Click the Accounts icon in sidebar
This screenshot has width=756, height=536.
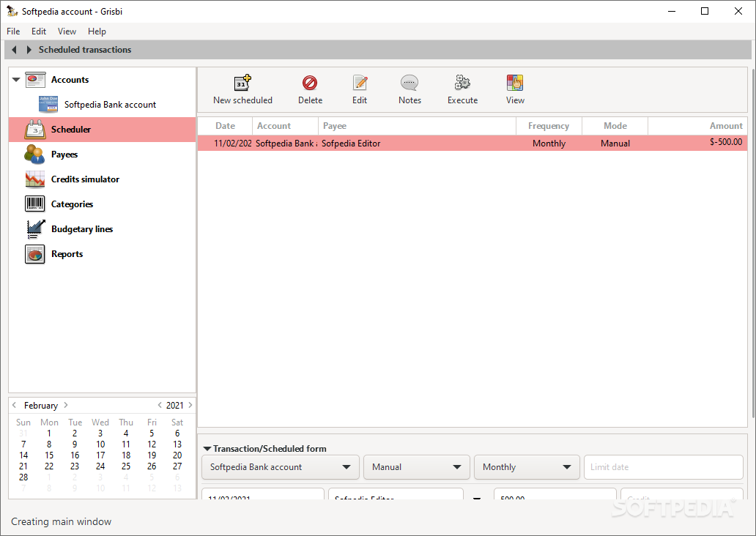coord(35,80)
